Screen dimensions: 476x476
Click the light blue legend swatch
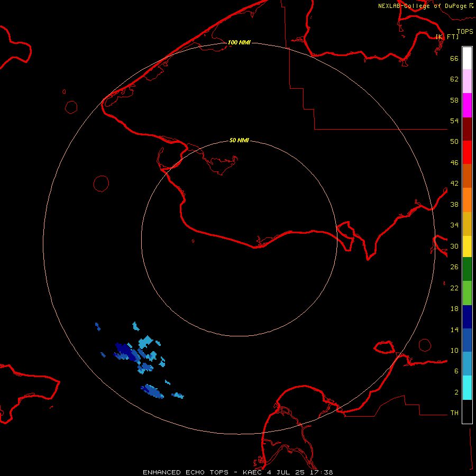click(467, 363)
